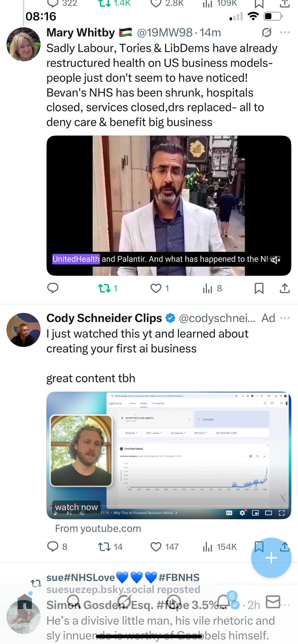This screenshot has height=644, width=298.
Task: Tap the Grok icon on Mary's tweet
Action: tap(266, 33)
